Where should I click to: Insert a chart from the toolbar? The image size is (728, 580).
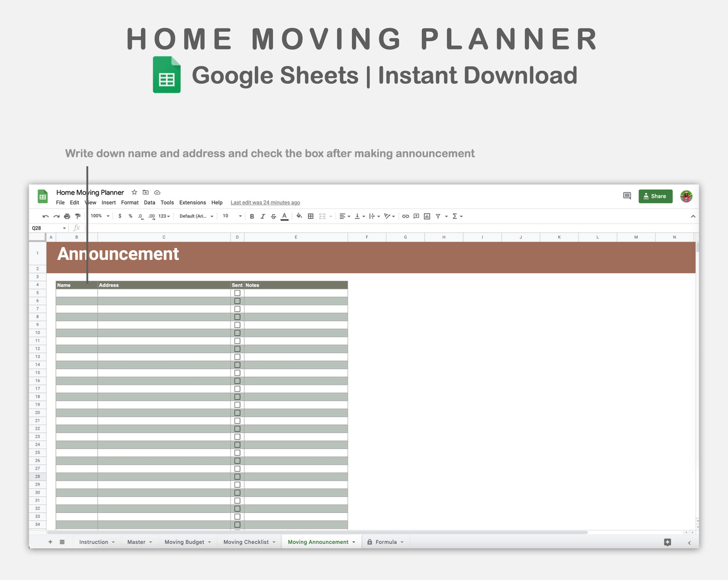427,216
